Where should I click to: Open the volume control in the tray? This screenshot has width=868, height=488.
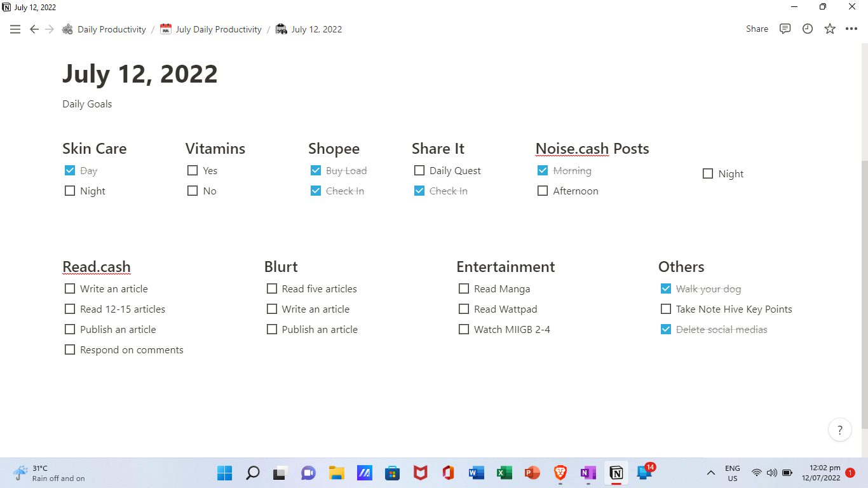772,473
